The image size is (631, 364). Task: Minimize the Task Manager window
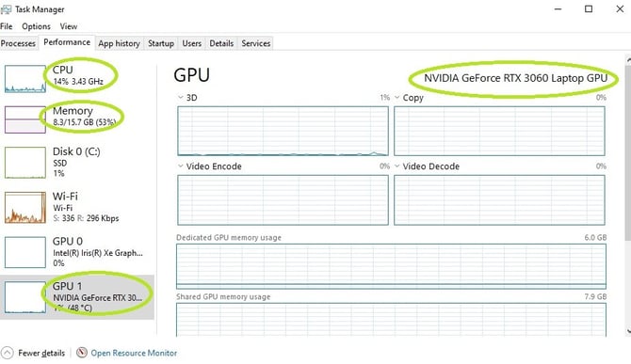coord(558,9)
